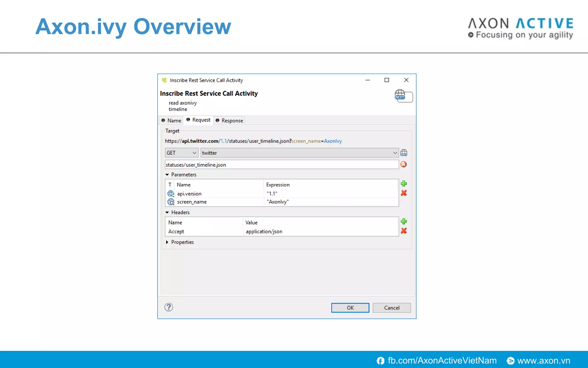Viewport: 588px width, 368px height.
Task: Click the api.version path parameter icon
Action: pyautogui.click(x=171, y=194)
